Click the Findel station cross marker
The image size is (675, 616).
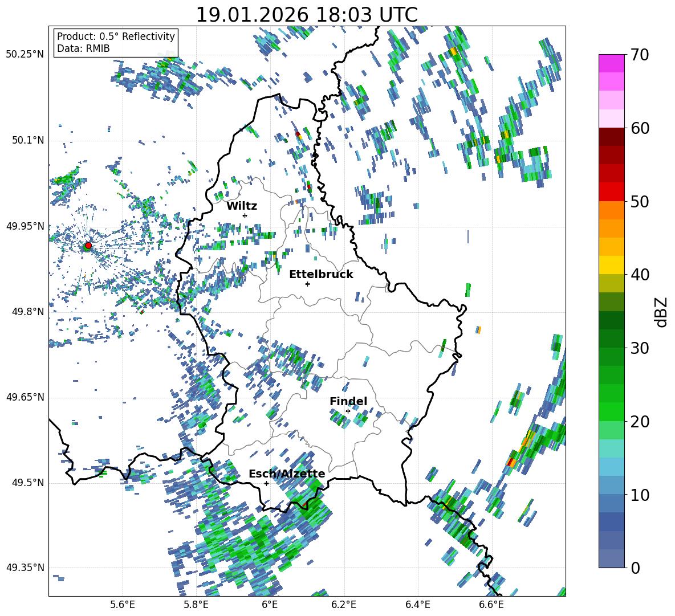coord(348,411)
